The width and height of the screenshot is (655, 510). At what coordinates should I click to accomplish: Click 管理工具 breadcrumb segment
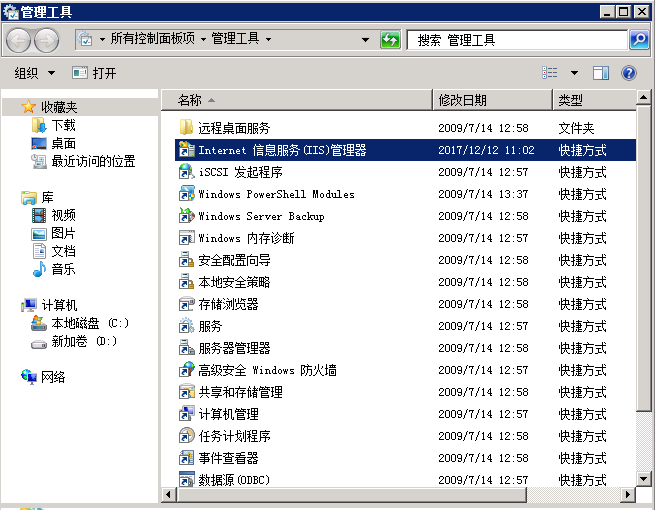pos(235,39)
